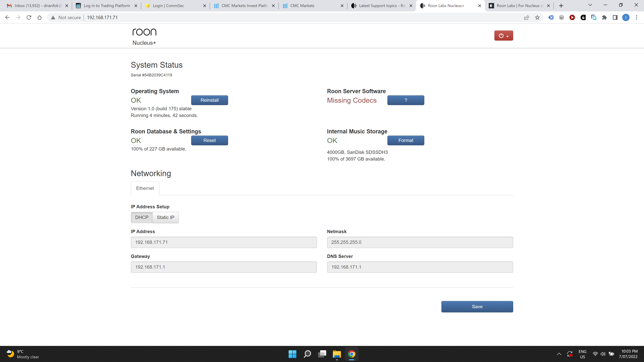Click the Missing Codecs status text
The image size is (644, 362).
352,100
